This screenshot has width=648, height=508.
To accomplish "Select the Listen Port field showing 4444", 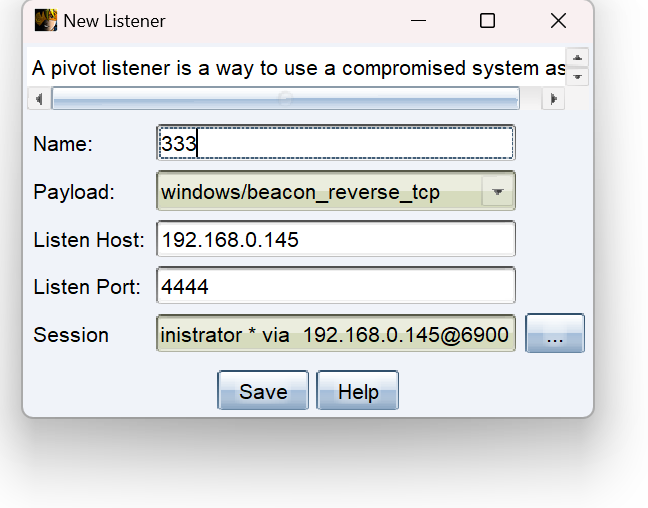I will coord(335,287).
